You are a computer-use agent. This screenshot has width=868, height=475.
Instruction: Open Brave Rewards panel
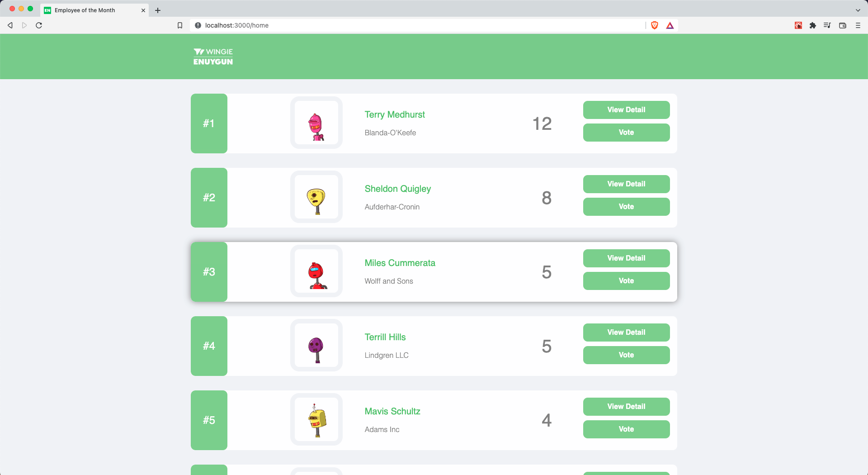tap(670, 25)
